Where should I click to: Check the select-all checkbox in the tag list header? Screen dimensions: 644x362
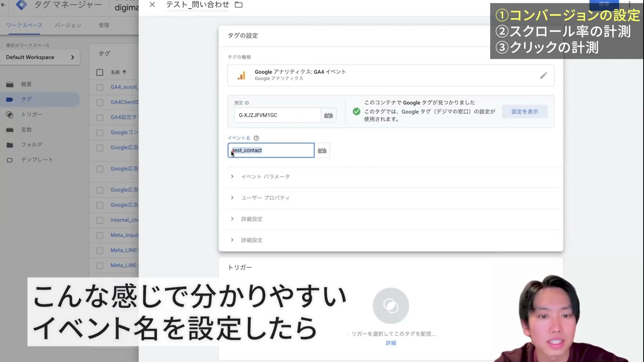pyautogui.click(x=100, y=72)
